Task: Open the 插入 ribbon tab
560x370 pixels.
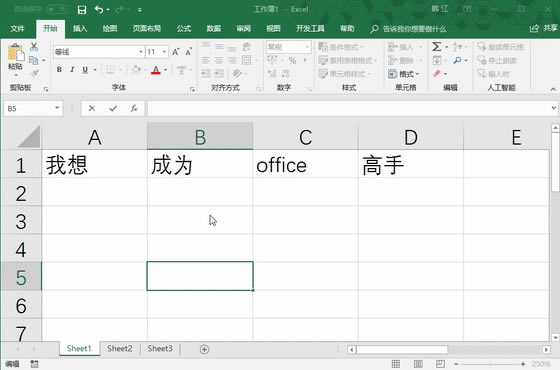Action: click(80, 29)
